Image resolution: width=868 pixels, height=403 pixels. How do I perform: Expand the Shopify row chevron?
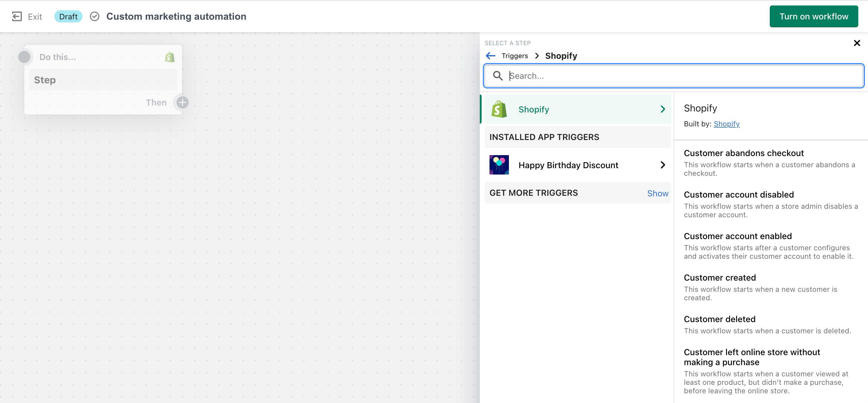[662, 109]
